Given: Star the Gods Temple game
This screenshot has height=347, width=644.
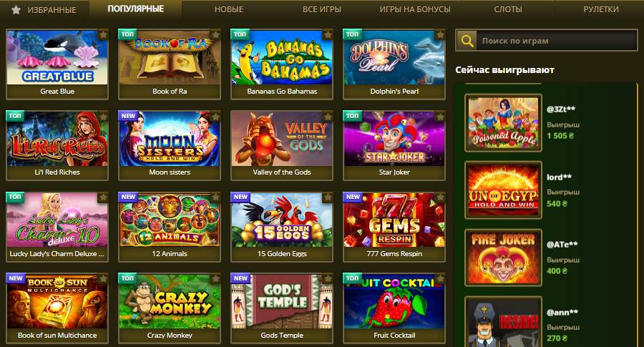Looking at the screenshot, I should 328,279.
